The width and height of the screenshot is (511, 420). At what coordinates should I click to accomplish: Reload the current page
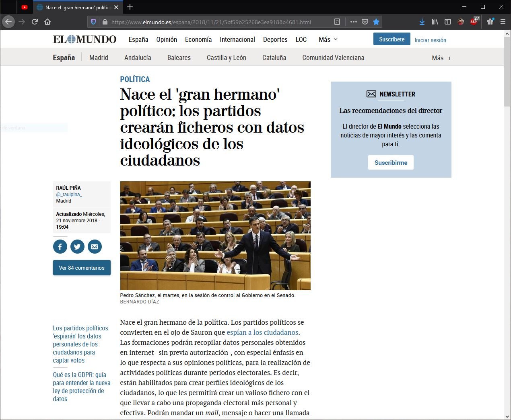tap(35, 22)
